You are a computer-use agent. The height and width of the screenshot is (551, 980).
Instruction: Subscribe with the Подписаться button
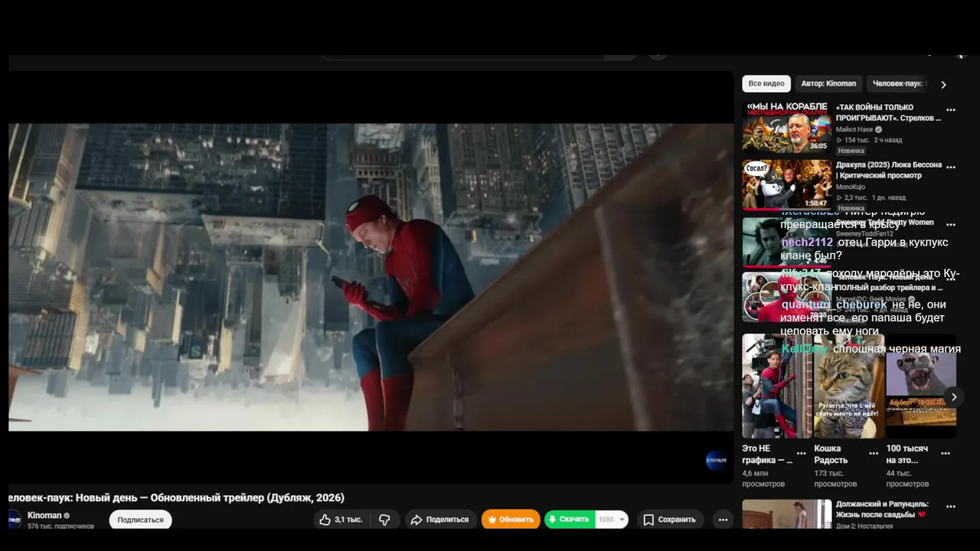click(140, 520)
